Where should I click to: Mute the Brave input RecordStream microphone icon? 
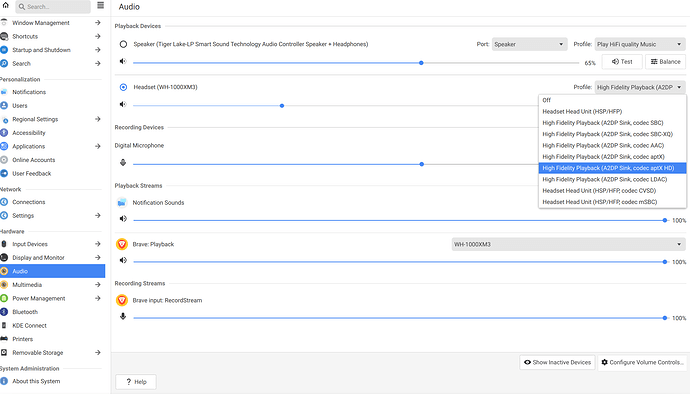[x=123, y=316]
